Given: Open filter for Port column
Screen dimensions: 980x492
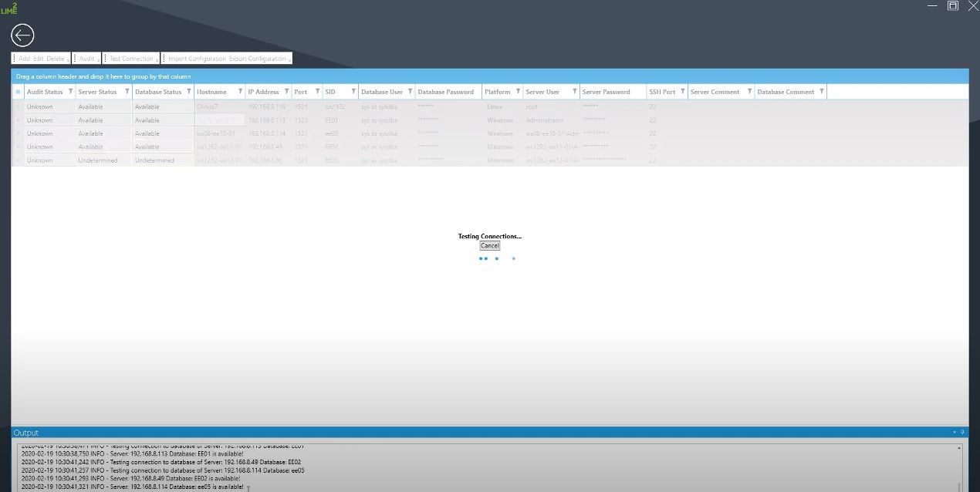Looking at the screenshot, I should (317, 92).
